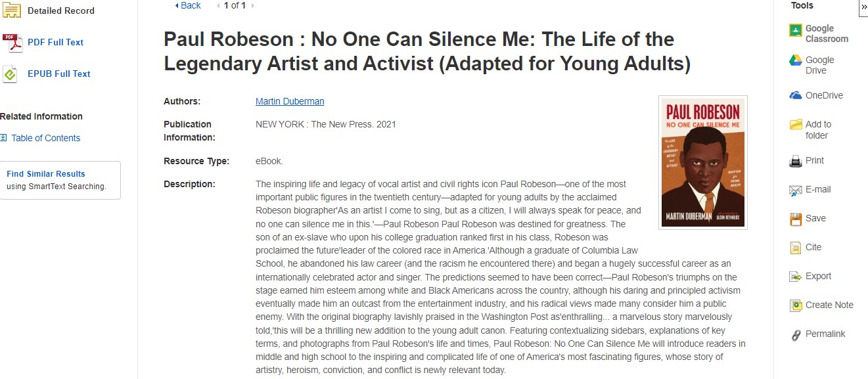
Task: Select the Detailed Record view
Action: click(x=60, y=11)
